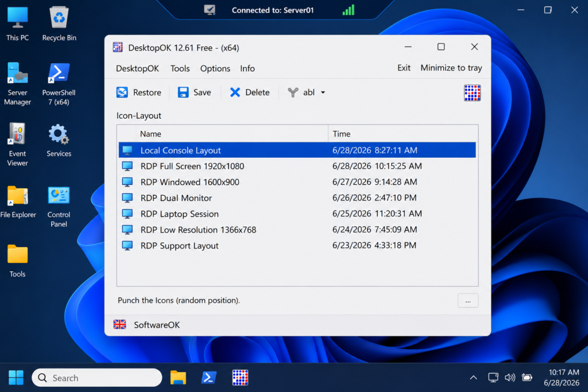Click Connected to: Server01 label
This screenshot has width=588, height=392.
[273, 10]
